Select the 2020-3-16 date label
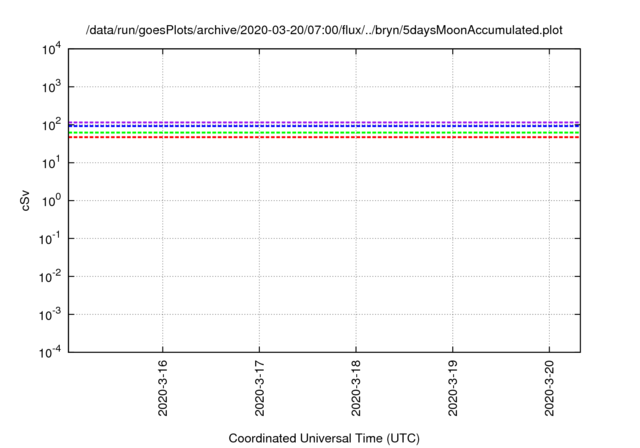The height and width of the screenshot is (448, 640). 162,388
